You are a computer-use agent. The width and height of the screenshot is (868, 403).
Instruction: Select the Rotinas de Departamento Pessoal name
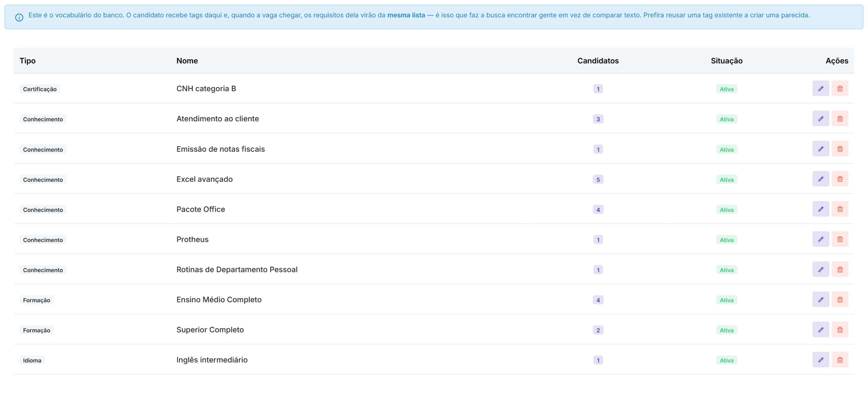[237, 270]
